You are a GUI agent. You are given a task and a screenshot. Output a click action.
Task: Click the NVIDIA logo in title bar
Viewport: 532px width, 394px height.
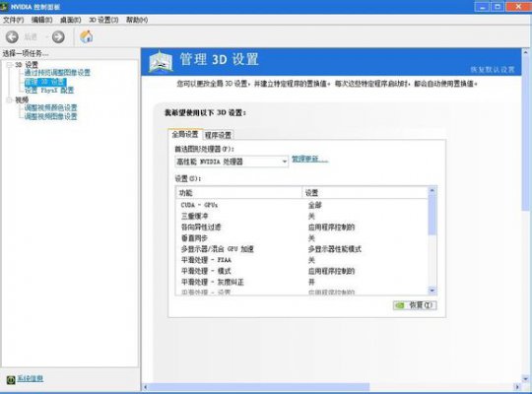click(4, 6)
